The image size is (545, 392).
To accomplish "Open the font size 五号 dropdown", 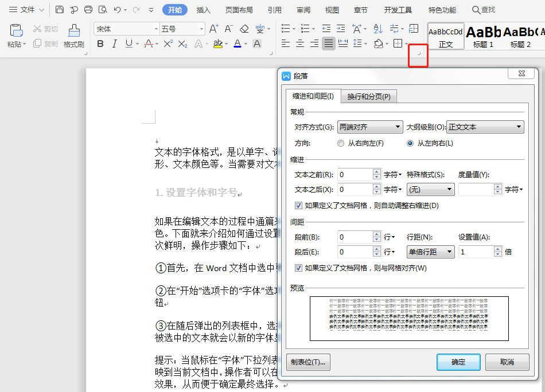I will click(x=201, y=29).
